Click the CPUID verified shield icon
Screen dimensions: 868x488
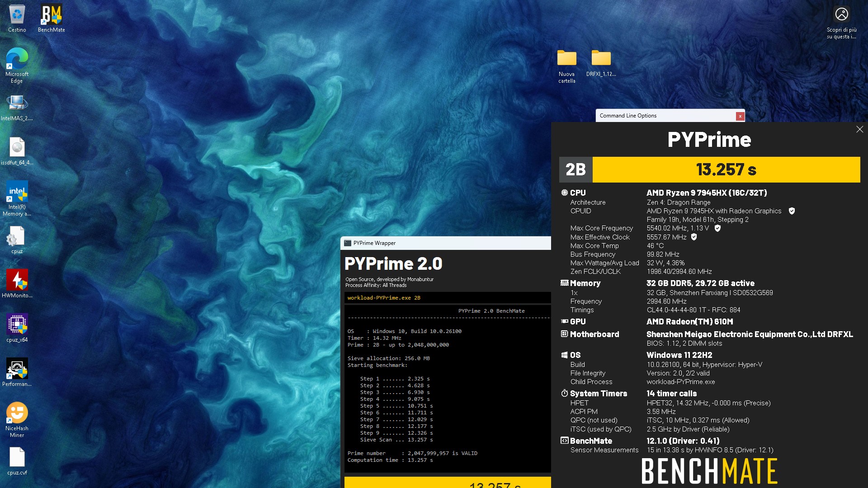click(x=792, y=211)
